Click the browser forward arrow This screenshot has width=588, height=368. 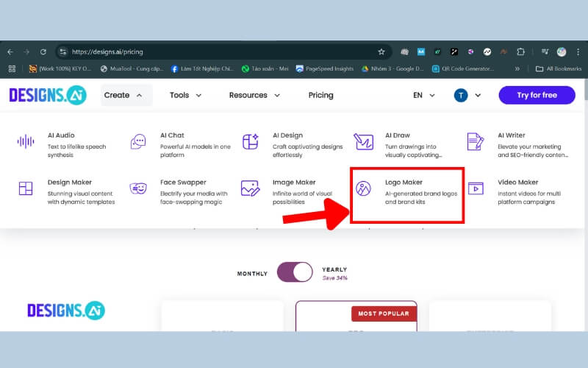pyautogui.click(x=26, y=52)
